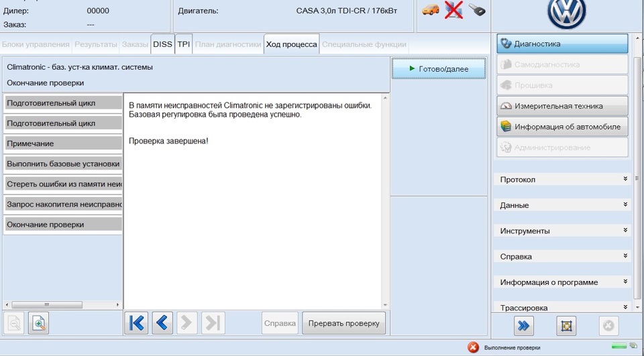644x356 pixels.
Task: Jump to first step navigation arrow
Action: coord(136,322)
